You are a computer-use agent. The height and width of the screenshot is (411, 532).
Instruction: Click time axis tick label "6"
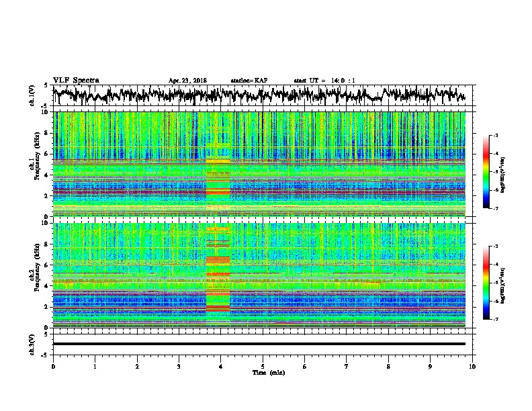[x=305, y=367]
